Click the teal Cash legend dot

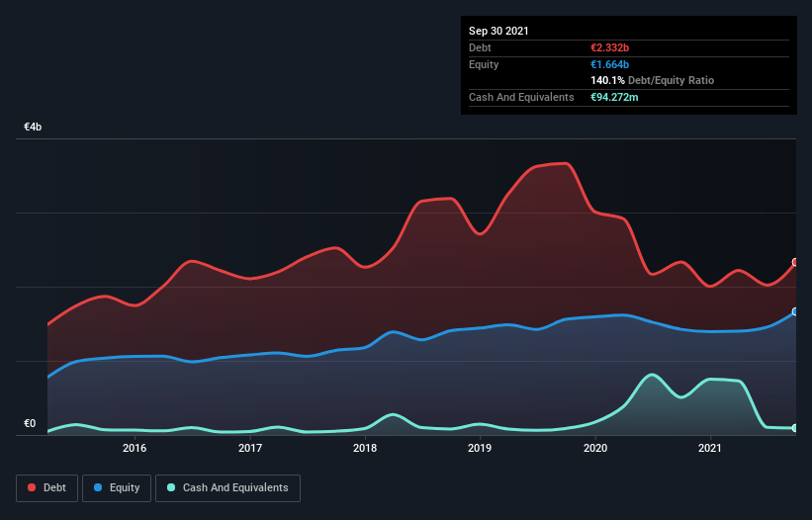pyautogui.click(x=171, y=487)
